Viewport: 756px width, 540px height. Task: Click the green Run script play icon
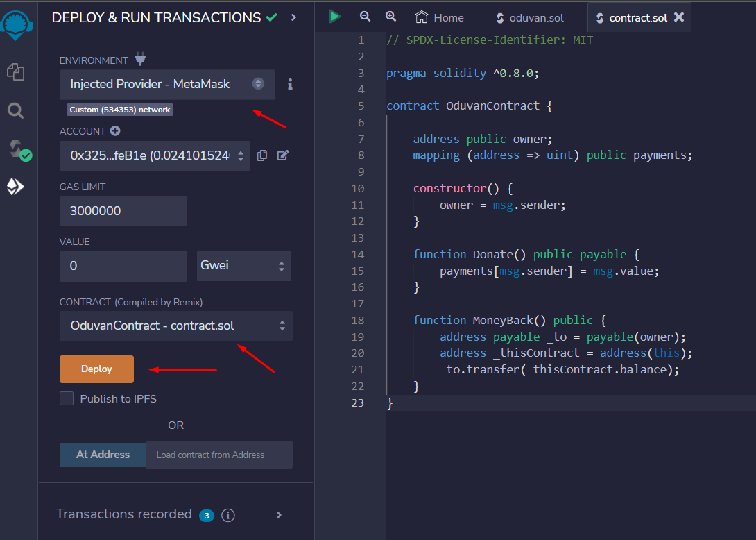(x=335, y=17)
